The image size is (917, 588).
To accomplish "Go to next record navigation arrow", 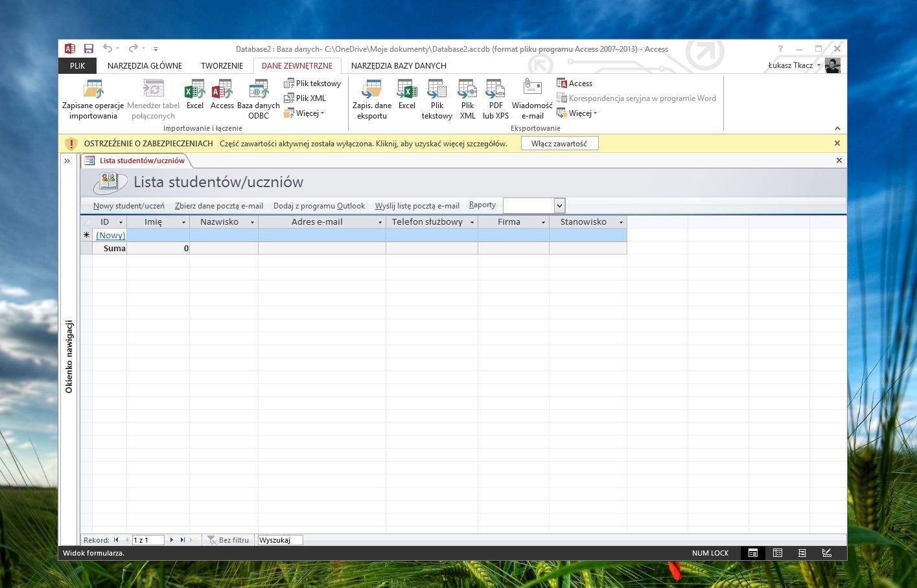I will tap(172, 540).
